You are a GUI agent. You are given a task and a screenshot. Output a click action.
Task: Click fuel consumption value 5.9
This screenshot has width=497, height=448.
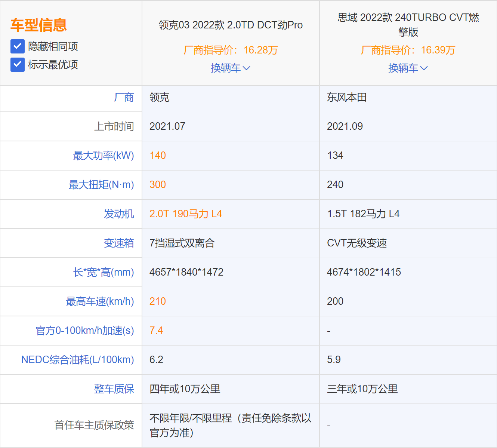tap(334, 360)
